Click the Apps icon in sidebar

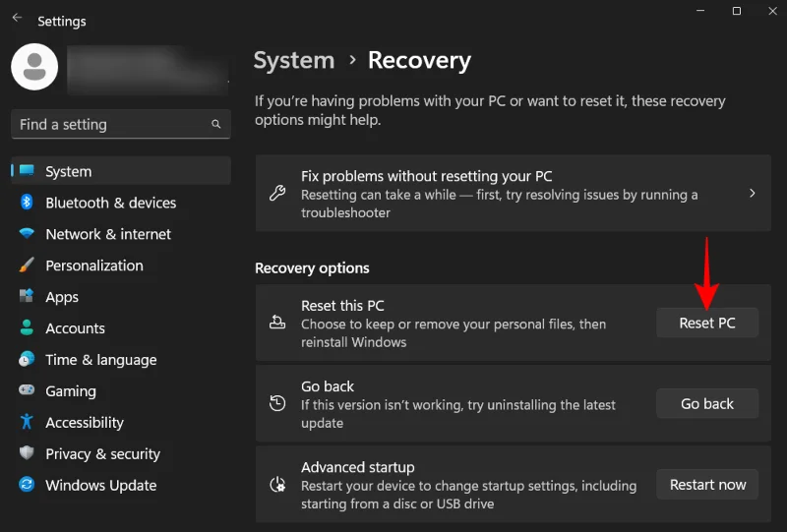(x=27, y=296)
